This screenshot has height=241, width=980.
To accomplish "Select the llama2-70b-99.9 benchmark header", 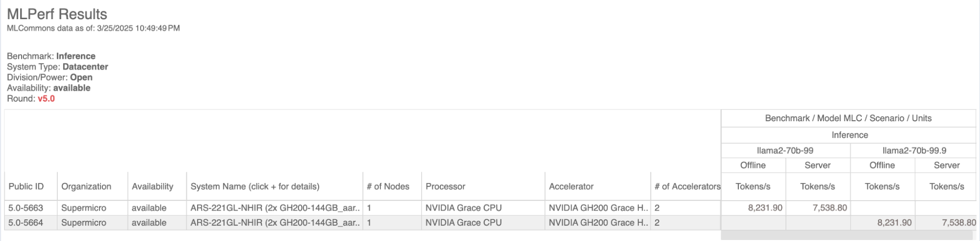I will 914,151.
